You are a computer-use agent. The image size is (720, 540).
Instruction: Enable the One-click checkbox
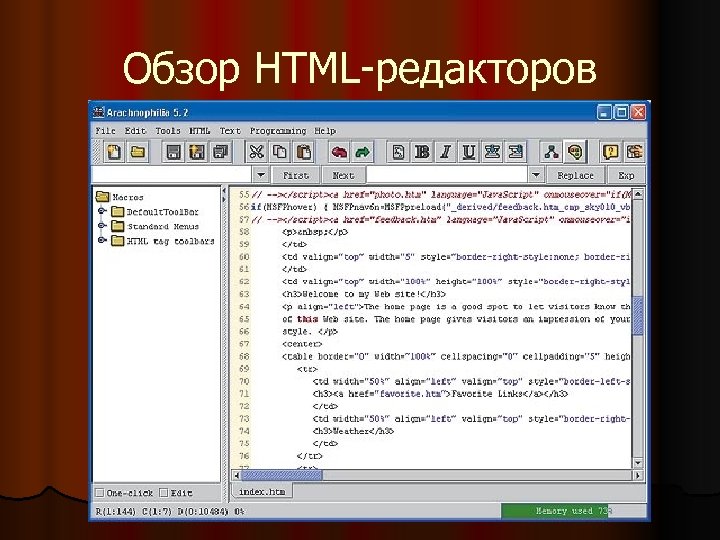coord(100,493)
